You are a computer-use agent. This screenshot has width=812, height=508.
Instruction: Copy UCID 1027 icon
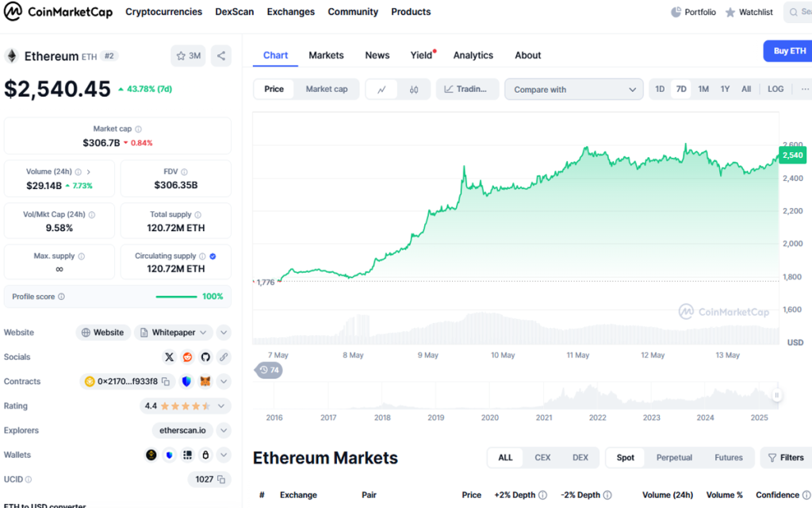pos(221,479)
